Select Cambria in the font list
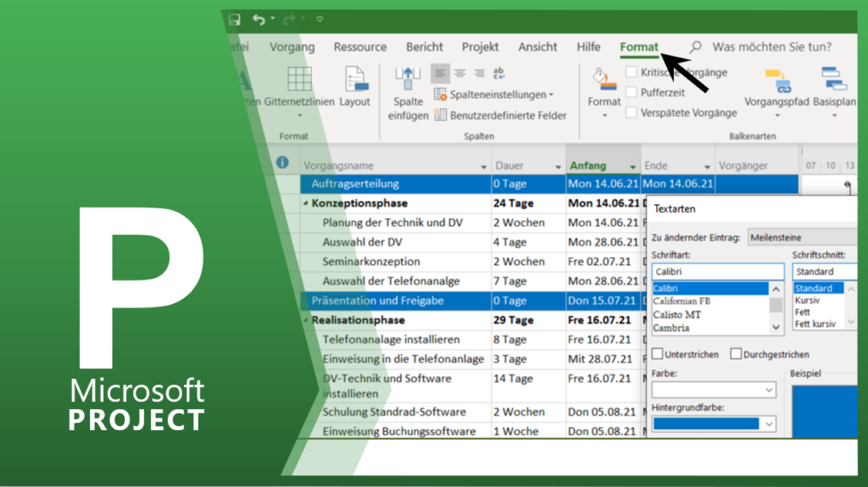Viewport: 868px width, 487px height. (670, 328)
